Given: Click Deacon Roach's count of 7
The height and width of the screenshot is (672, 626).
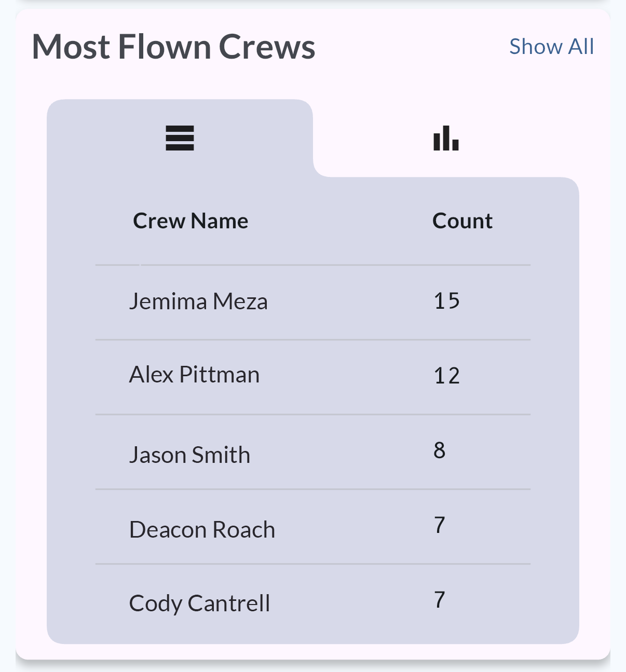Looking at the screenshot, I should [x=440, y=525].
